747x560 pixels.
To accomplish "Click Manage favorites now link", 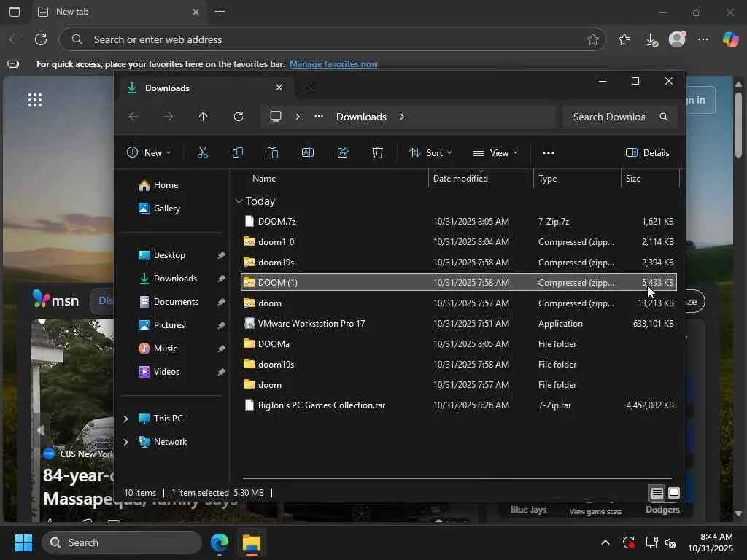I will [333, 64].
